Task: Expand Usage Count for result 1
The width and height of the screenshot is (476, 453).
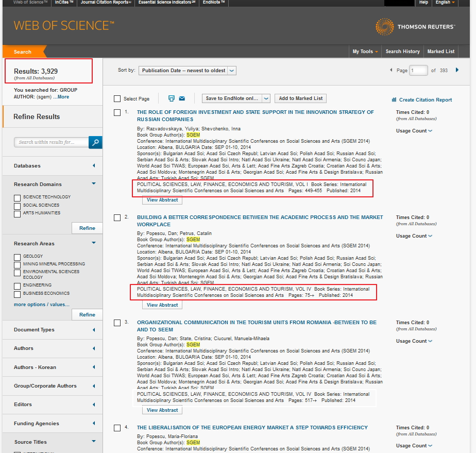Action: pos(414,131)
